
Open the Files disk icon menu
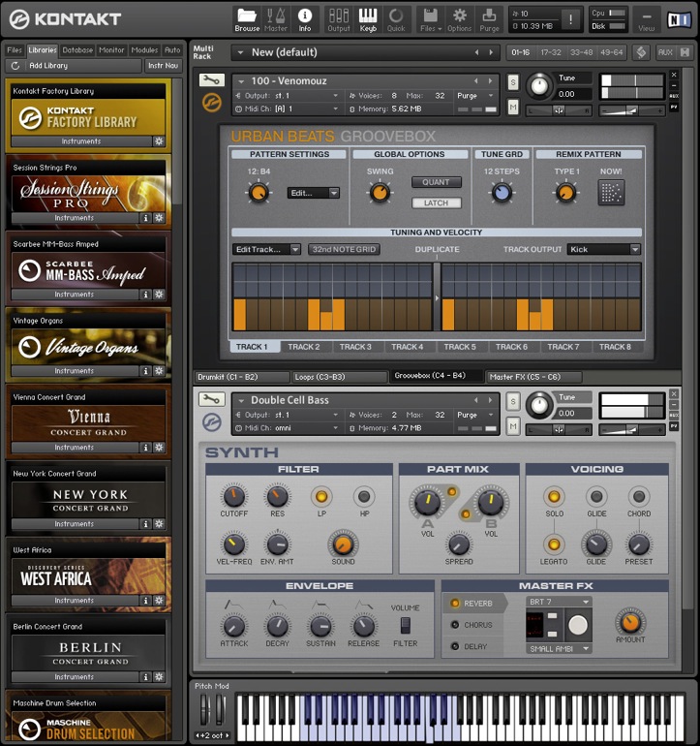click(x=431, y=19)
